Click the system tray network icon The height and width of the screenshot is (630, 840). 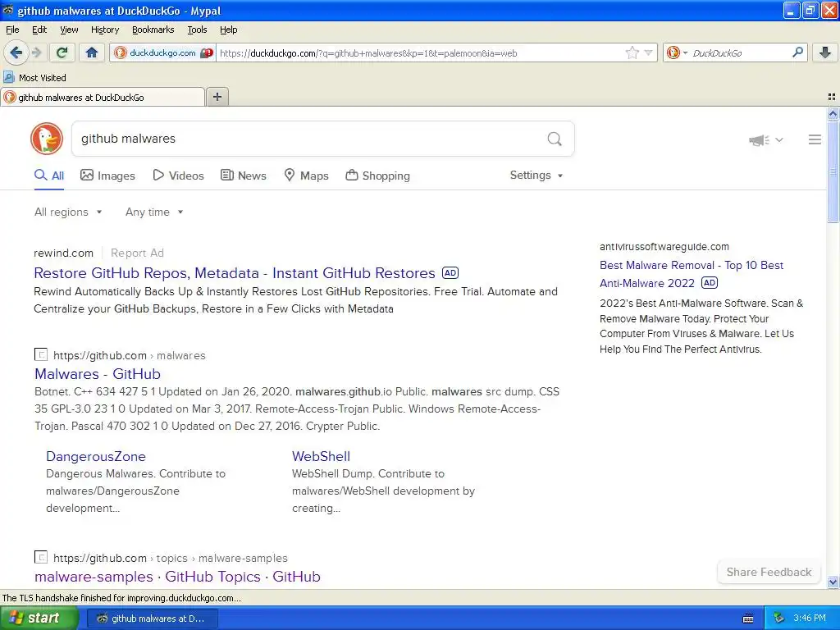[778, 619]
